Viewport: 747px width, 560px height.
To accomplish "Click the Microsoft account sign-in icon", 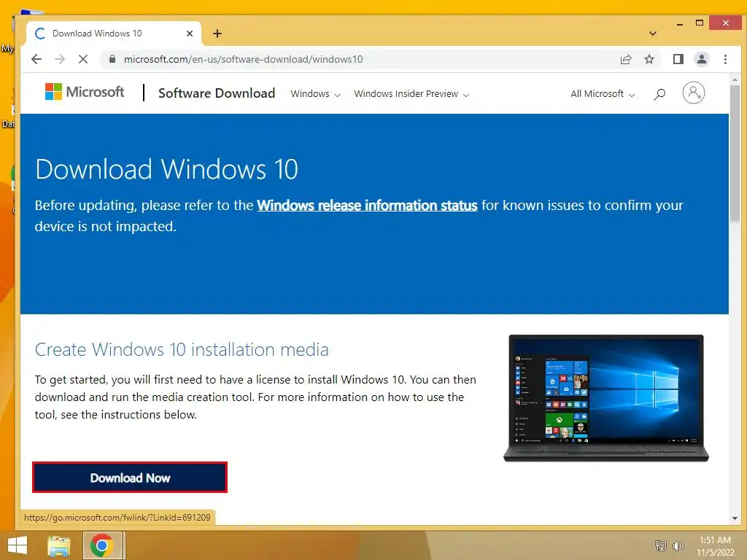I will 693,93.
